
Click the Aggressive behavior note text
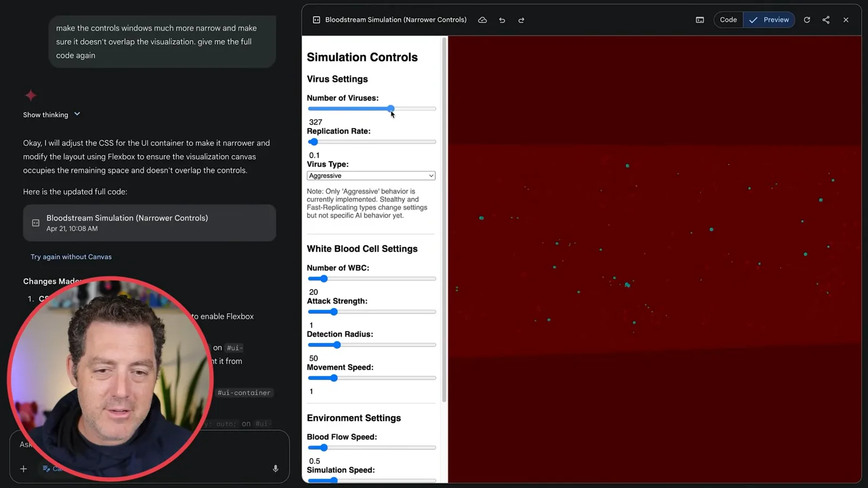(367, 203)
